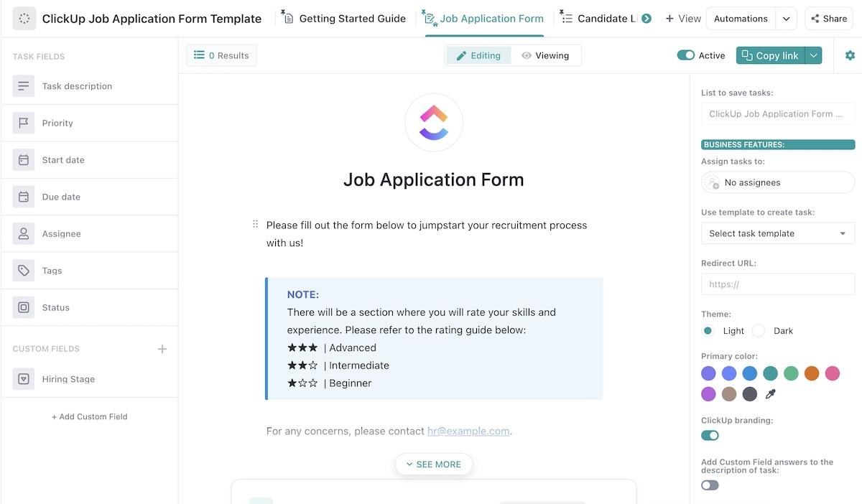
Task: Switch to Viewing mode
Action: (545, 55)
